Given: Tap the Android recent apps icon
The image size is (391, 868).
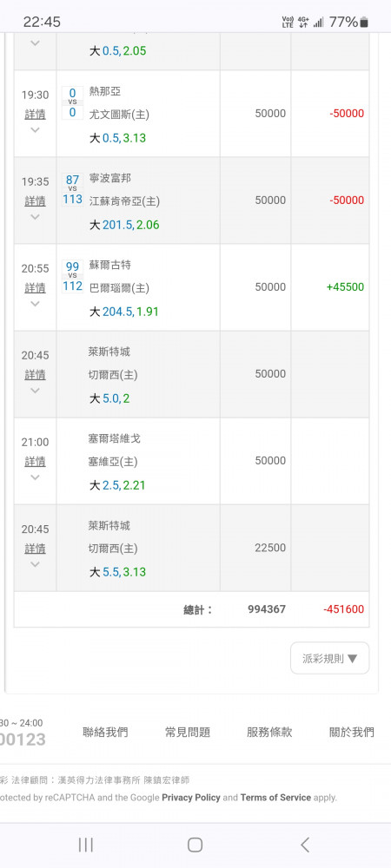Looking at the screenshot, I should tap(86, 845).
